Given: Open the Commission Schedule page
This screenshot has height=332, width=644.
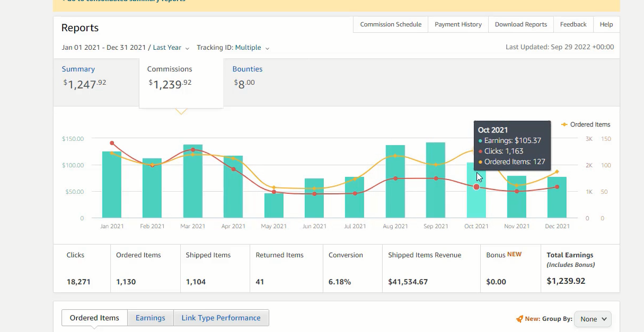Looking at the screenshot, I should pyautogui.click(x=391, y=24).
